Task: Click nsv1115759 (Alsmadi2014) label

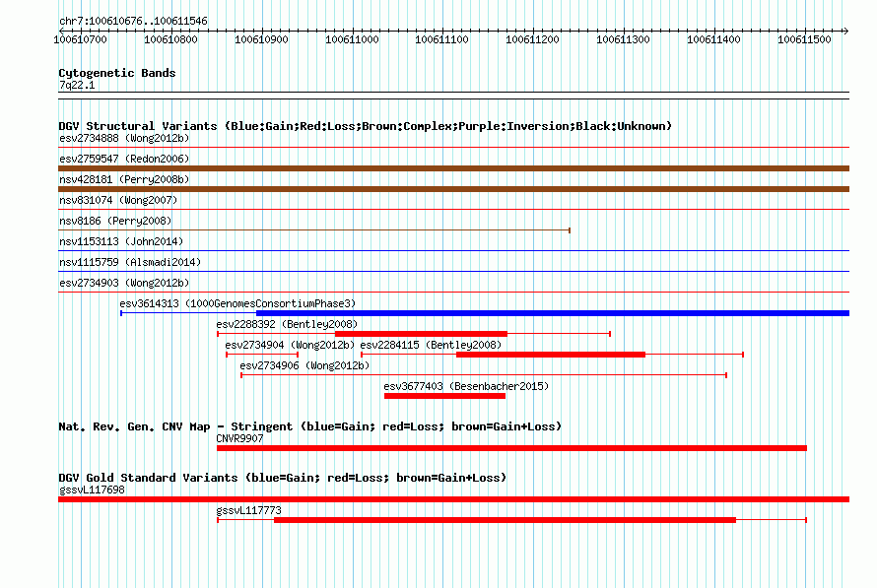Action: tap(130, 262)
